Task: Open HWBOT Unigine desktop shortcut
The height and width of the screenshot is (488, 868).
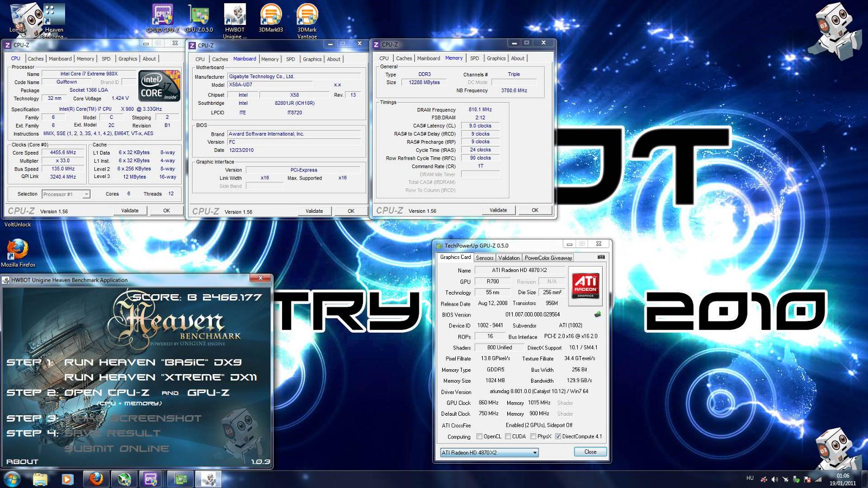Action: [x=234, y=21]
